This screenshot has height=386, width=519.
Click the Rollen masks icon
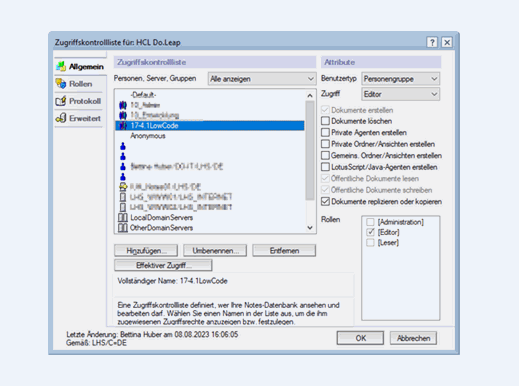61,84
